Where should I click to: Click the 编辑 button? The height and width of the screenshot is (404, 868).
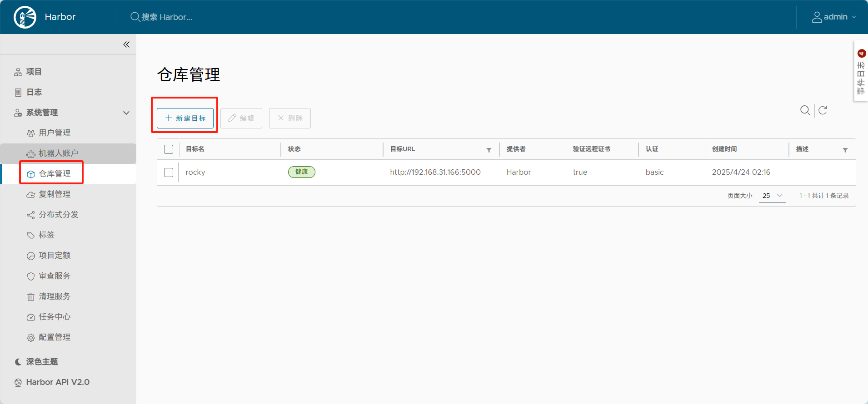(x=241, y=118)
